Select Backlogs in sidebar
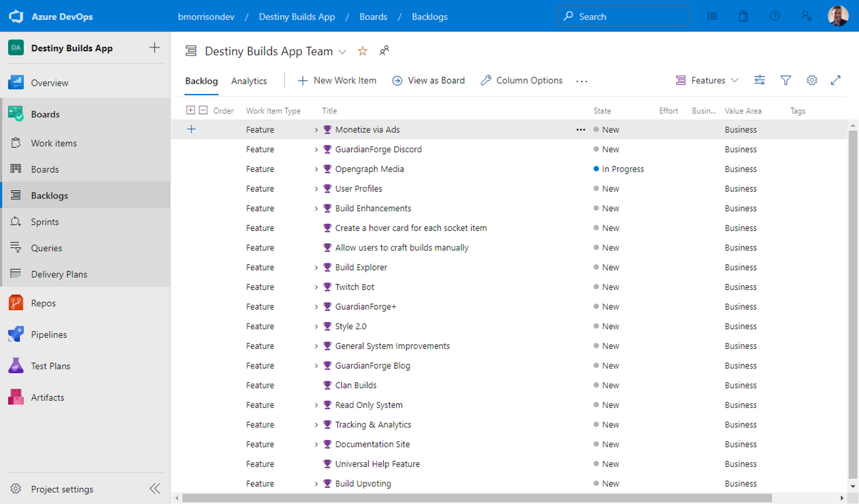The height and width of the screenshot is (504, 859). point(86,195)
